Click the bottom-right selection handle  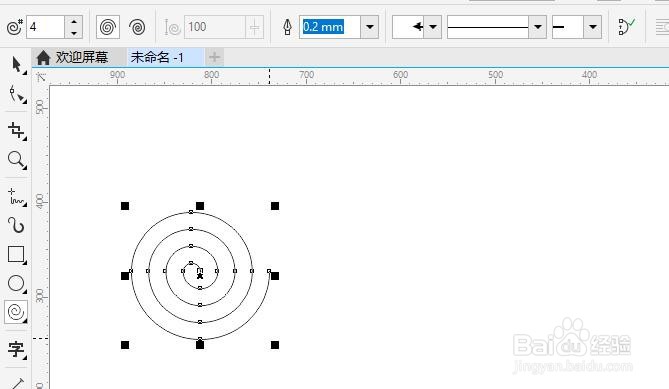tap(275, 345)
